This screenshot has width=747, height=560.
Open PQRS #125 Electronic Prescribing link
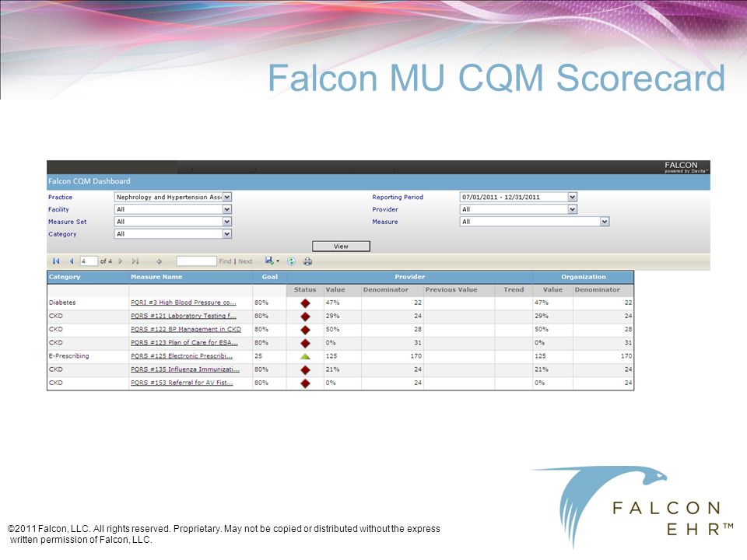181,355
